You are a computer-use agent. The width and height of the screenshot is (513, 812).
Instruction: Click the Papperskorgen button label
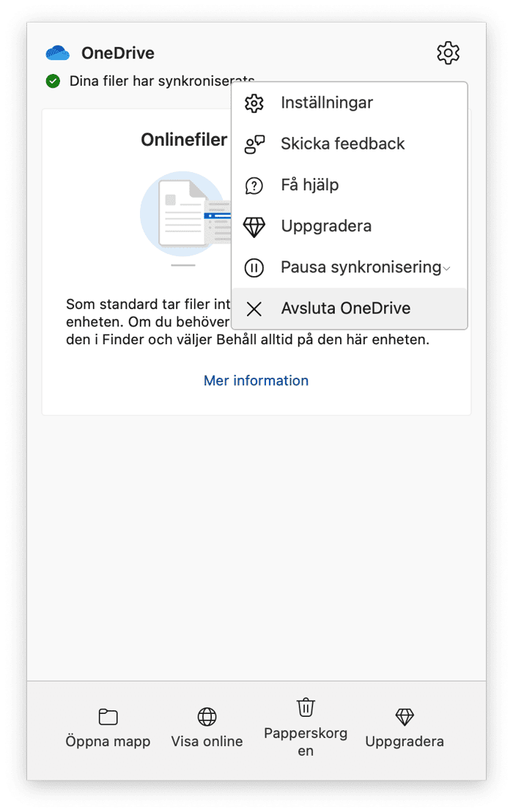(x=306, y=742)
